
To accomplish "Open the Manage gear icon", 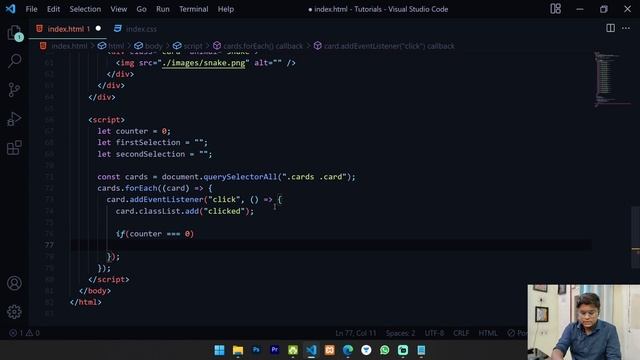I will 14,312.
